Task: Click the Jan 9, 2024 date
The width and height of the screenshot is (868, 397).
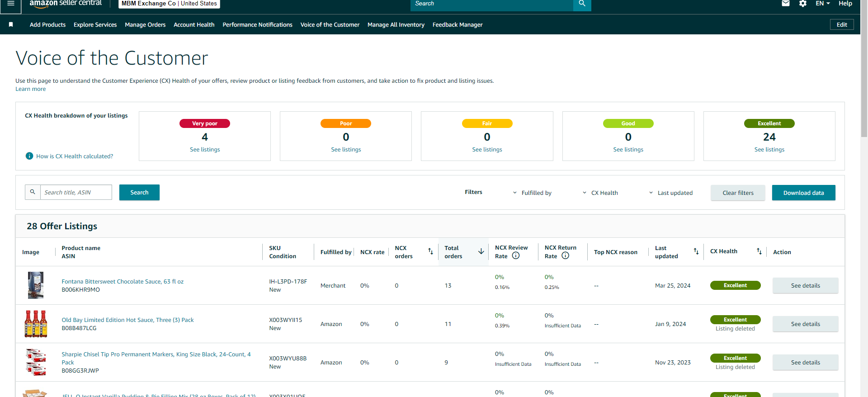Action: [670, 324]
